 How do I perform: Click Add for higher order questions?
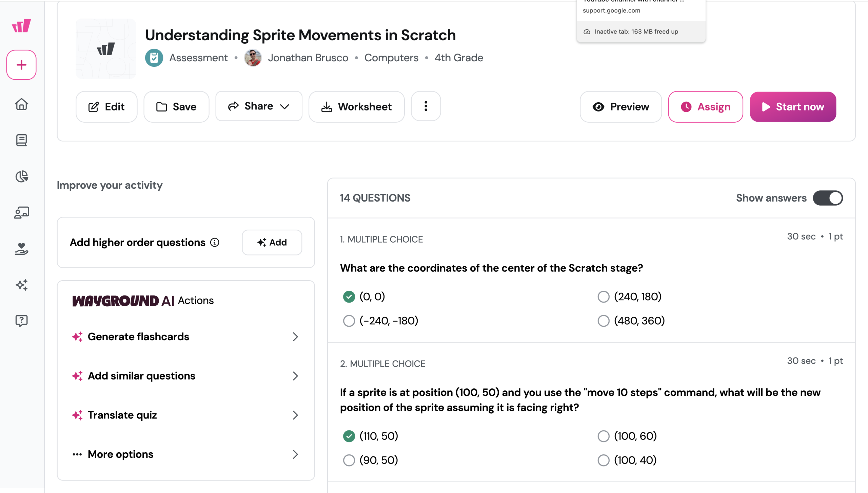click(x=272, y=242)
